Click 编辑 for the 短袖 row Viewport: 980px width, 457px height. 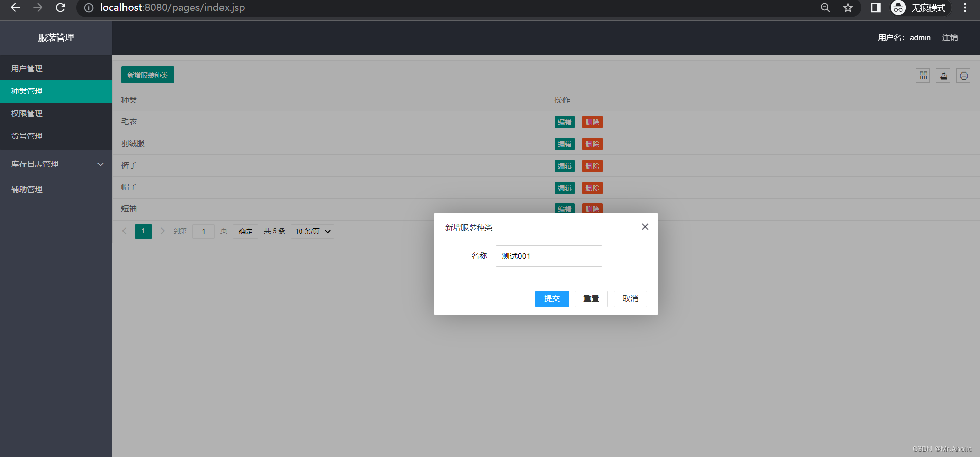pyautogui.click(x=565, y=208)
